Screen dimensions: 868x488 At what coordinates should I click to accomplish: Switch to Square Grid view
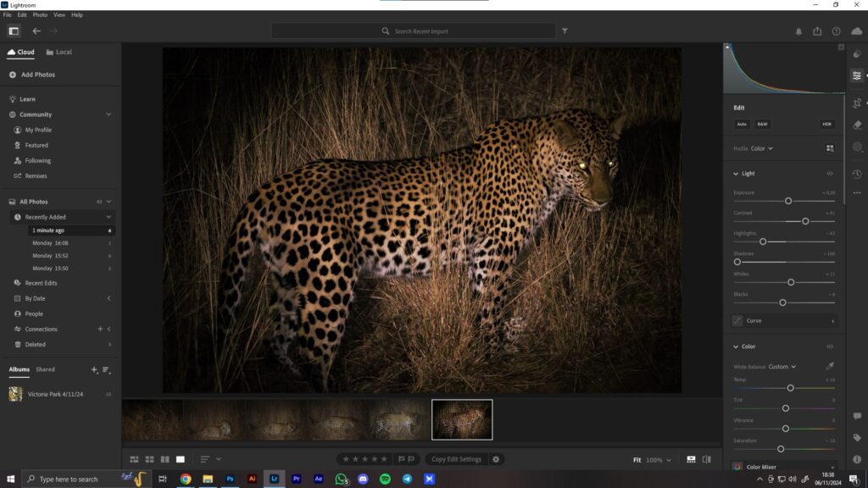coord(149,459)
